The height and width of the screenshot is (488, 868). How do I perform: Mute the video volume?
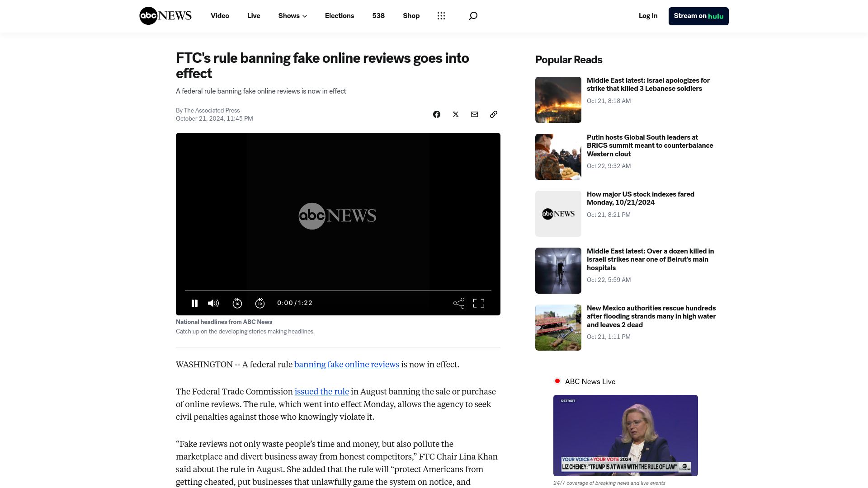tap(213, 303)
